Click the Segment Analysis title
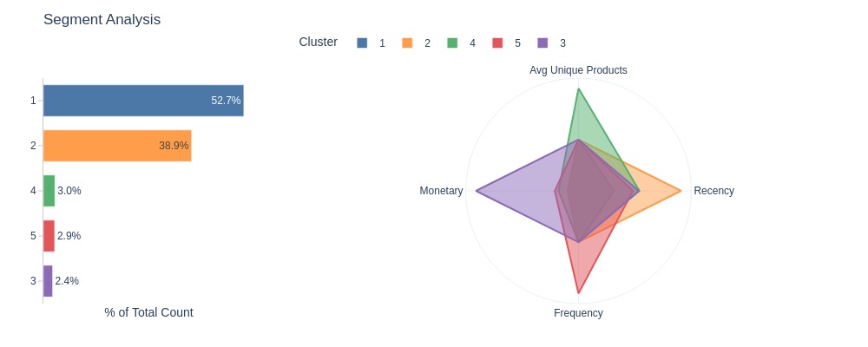The width and height of the screenshot is (868, 347). click(102, 19)
